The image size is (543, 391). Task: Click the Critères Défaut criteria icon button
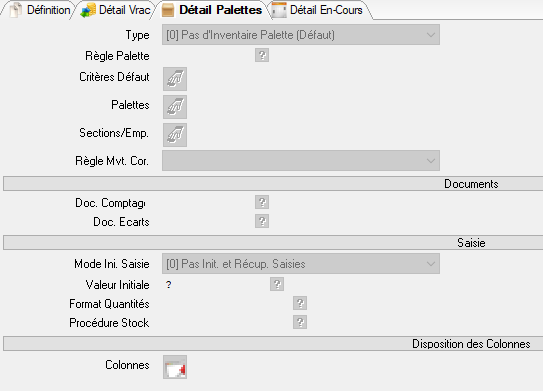pos(175,79)
